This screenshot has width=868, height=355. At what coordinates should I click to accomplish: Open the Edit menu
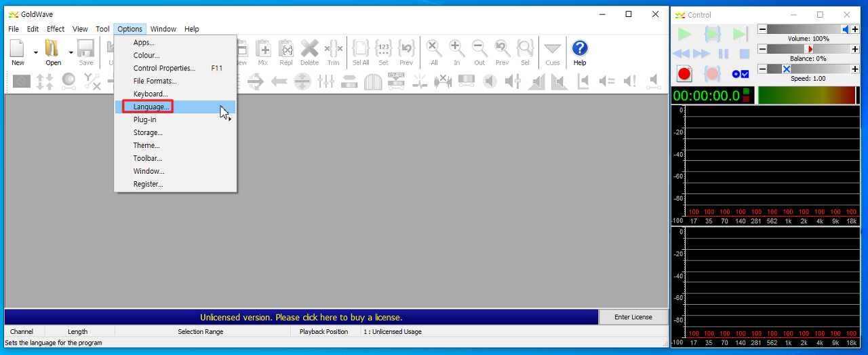tap(33, 29)
